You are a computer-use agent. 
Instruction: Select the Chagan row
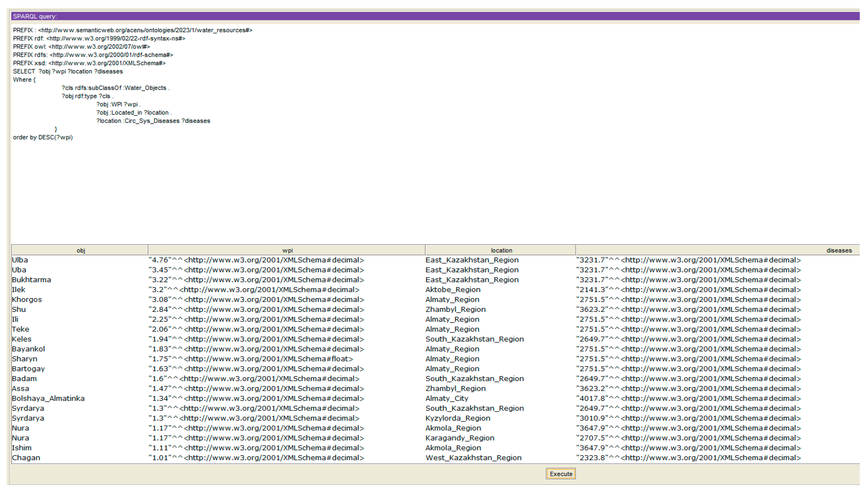click(26, 458)
